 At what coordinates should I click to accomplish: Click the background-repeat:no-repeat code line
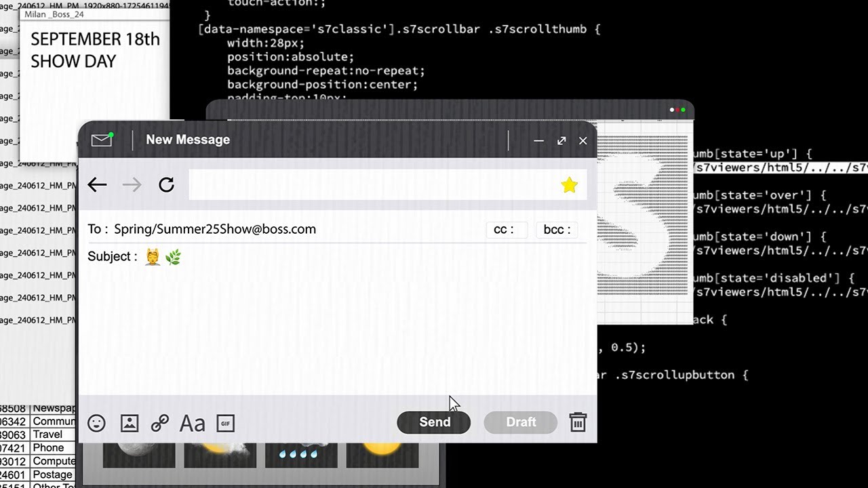pyautogui.click(x=326, y=70)
